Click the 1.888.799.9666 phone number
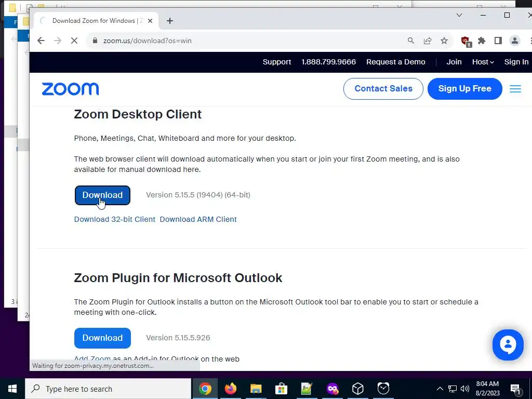Image resolution: width=532 pixels, height=399 pixels. coord(328,62)
